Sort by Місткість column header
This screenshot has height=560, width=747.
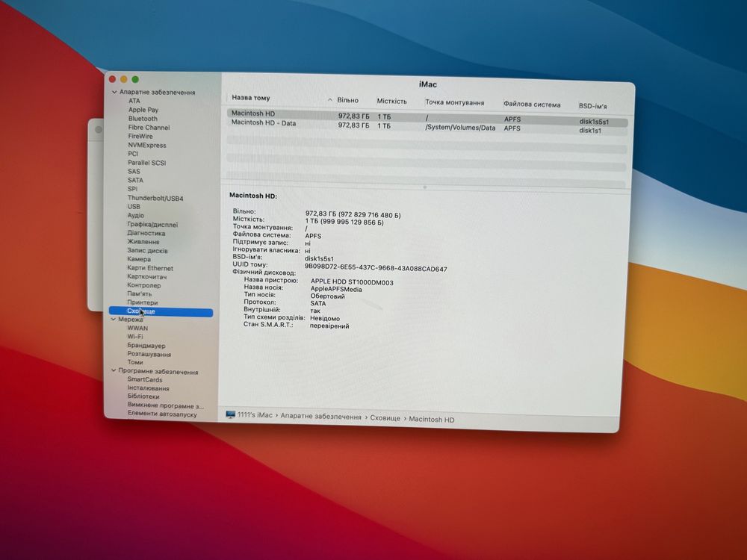pyautogui.click(x=392, y=101)
